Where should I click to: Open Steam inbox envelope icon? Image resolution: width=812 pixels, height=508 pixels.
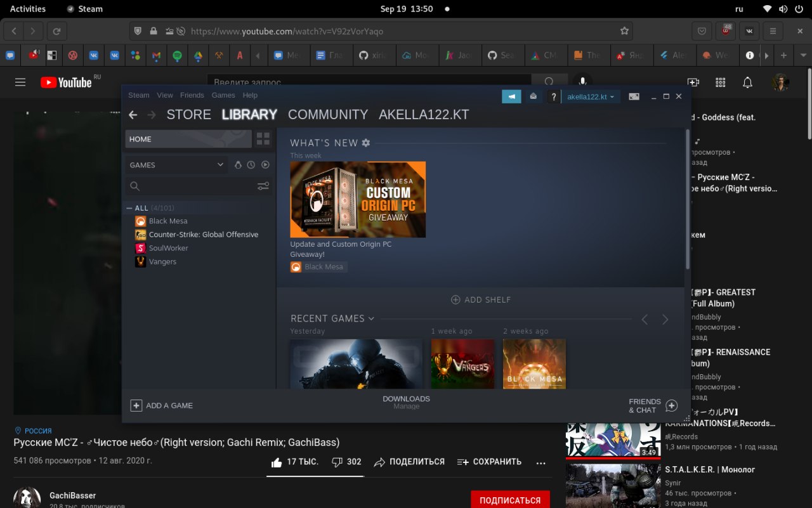click(x=534, y=96)
